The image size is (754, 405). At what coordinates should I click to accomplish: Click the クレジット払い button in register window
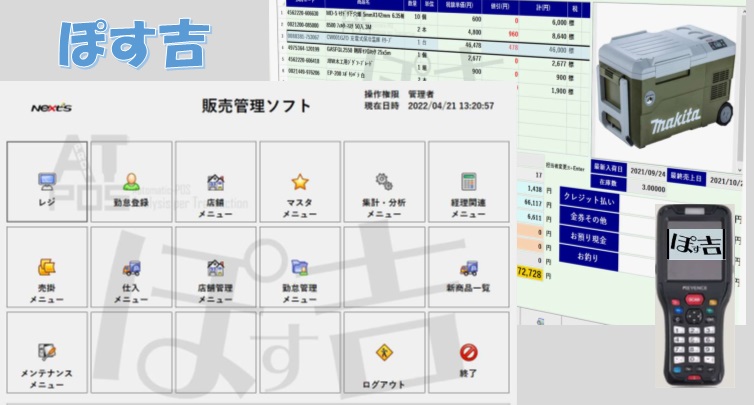point(589,199)
